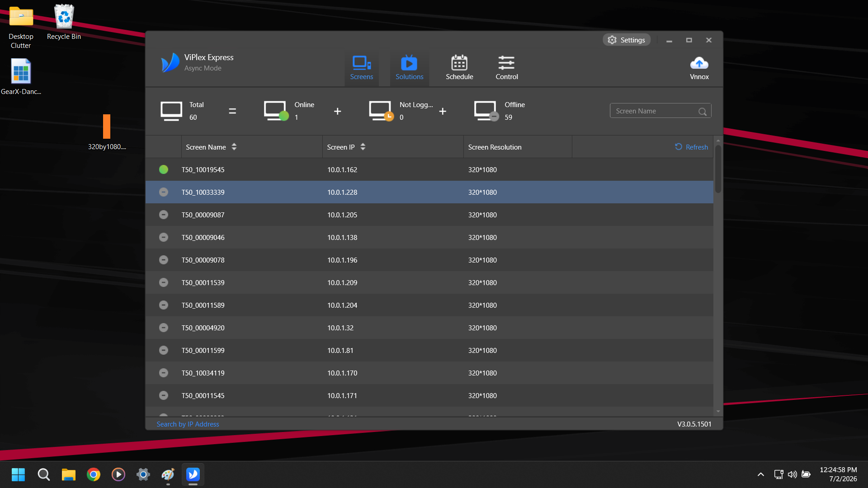Open GearX-Danc spreadsheet file on desktop
This screenshot has height=488, width=868.
coord(21,77)
